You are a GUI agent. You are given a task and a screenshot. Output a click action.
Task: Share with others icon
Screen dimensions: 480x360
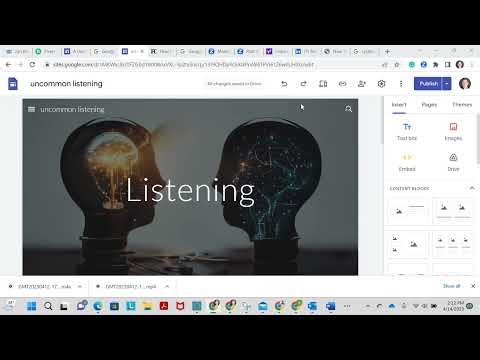(x=362, y=84)
